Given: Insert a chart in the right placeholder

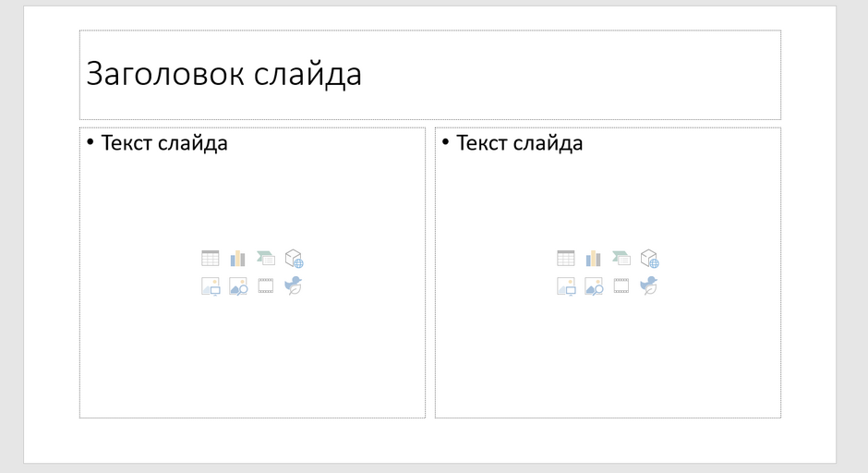Looking at the screenshot, I should 594,258.
